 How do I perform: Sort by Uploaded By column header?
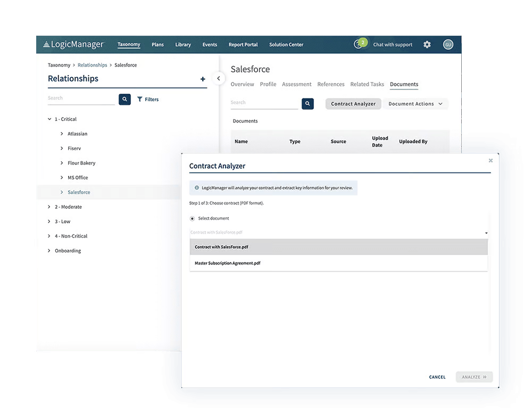pos(413,142)
